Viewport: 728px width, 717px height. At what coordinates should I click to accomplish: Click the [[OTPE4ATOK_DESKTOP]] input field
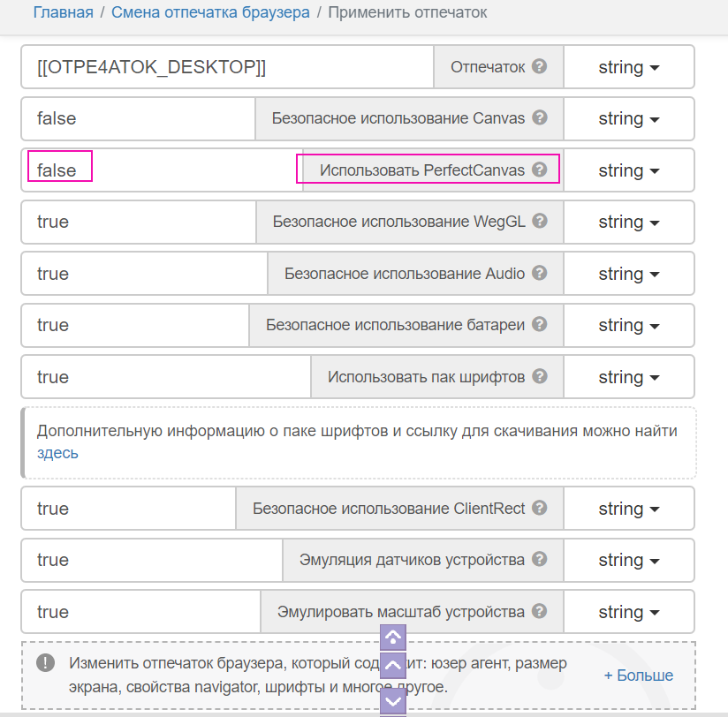point(227,67)
